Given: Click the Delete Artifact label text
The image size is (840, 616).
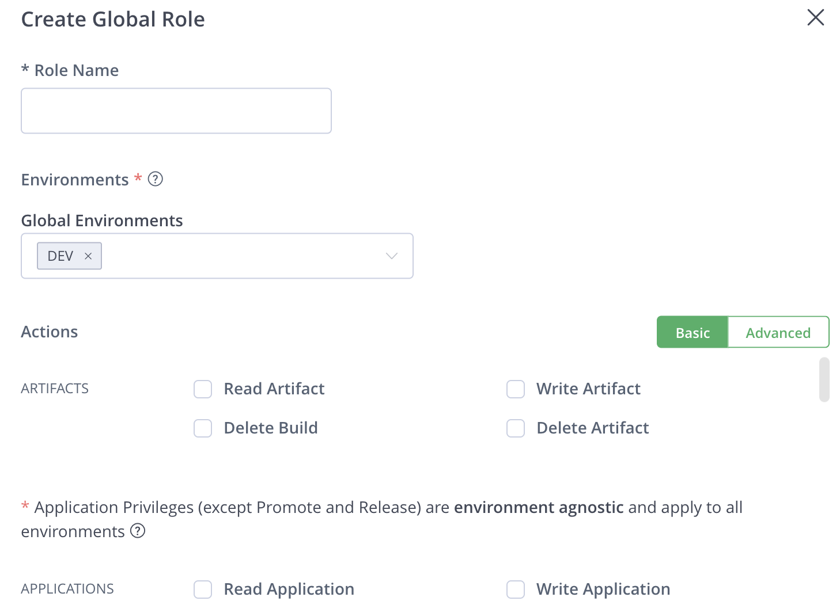Looking at the screenshot, I should (x=592, y=428).
